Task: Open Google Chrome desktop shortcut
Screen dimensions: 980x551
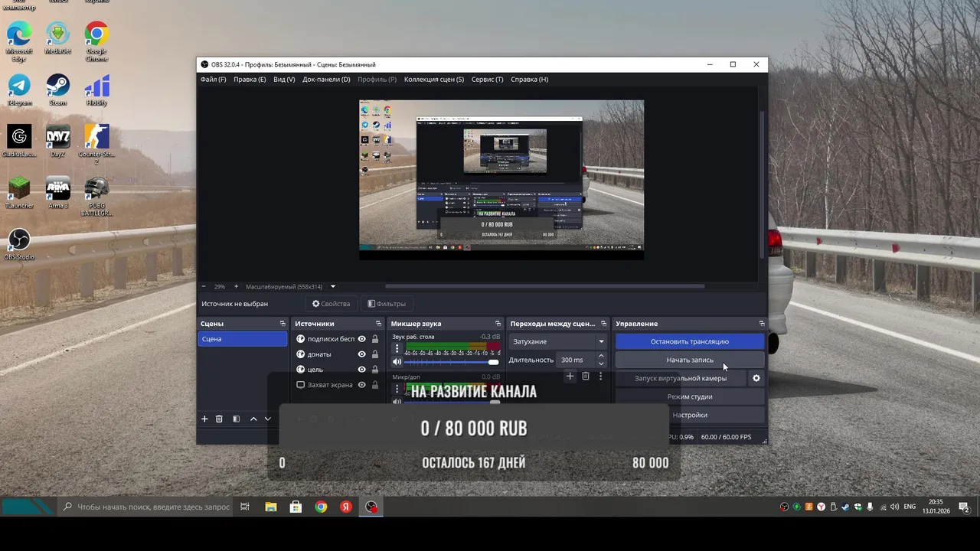Action: click(96, 41)
